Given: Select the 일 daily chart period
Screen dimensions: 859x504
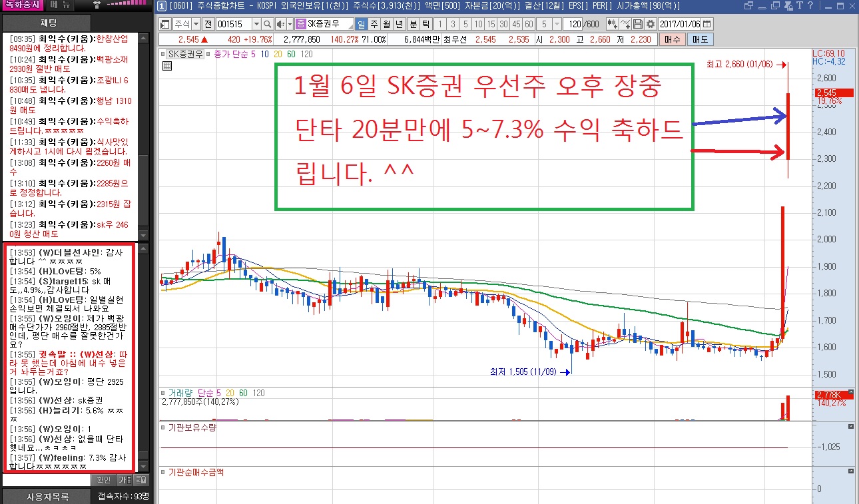Looking at the screenshot, I should click(x=362, y=24).
